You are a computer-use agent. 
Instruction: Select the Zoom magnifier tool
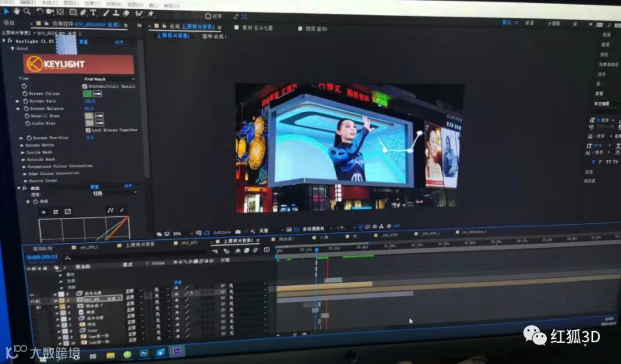coord(27,11)
